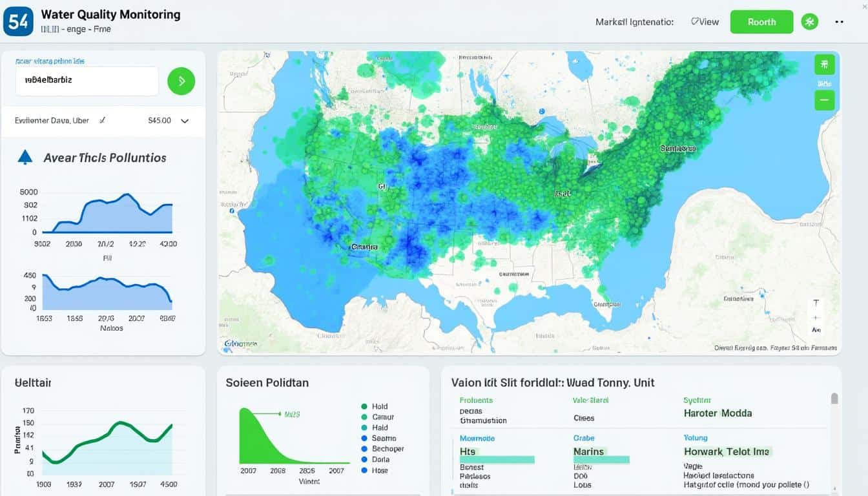Click the blue 54 app logo
This screenshot has width=868, height=496.
click(19, 21)
